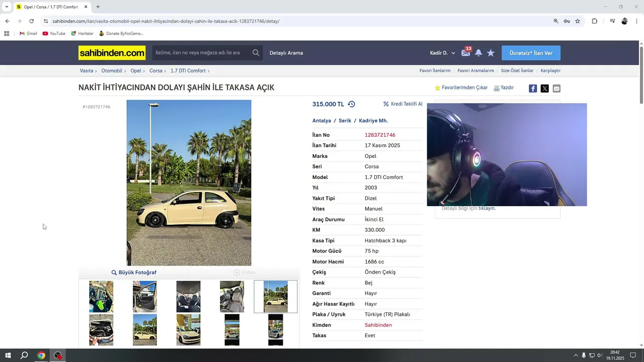Click Sahibinden value in Kimden row

point(378,325)
